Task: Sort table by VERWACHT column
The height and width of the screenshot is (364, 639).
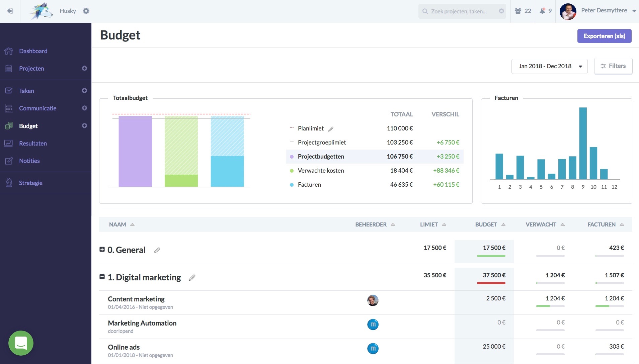Action: [545, 224]
